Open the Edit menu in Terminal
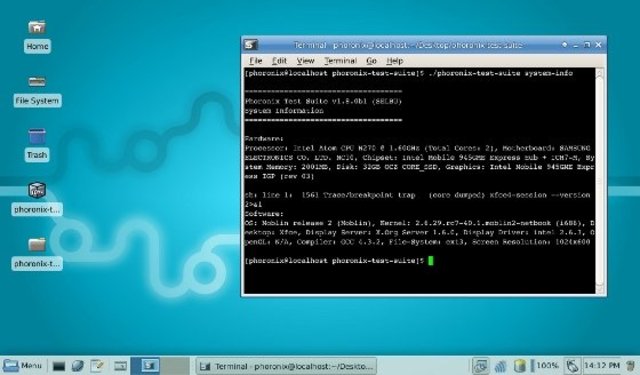Image resolution: width=640 pixels, height=375 pixels. pos(279,61)
